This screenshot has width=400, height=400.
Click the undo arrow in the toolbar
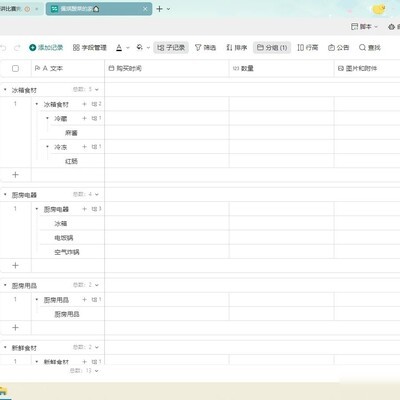[3, 48]
